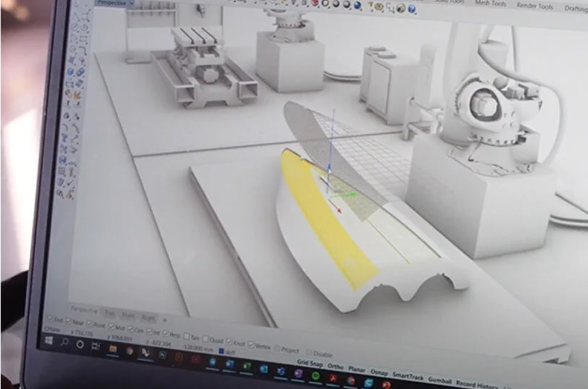Toggle Gumball in status bar
Viewport: 588px width, 389px height.
[440, 380]
